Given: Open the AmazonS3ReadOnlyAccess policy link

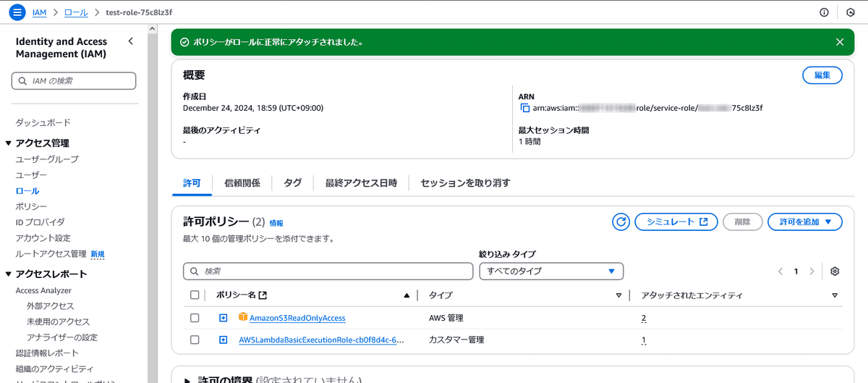Looking at the screenshot, I should pos(297,318).
